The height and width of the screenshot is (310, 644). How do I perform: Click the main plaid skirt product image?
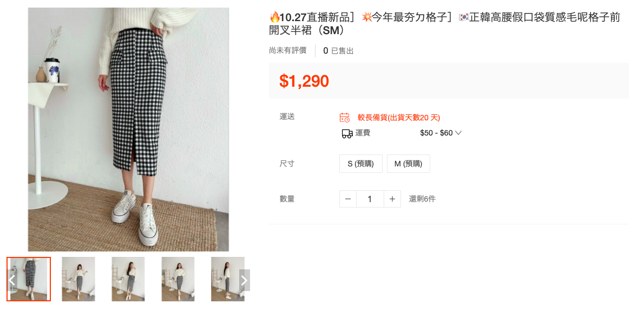[129, 130]
